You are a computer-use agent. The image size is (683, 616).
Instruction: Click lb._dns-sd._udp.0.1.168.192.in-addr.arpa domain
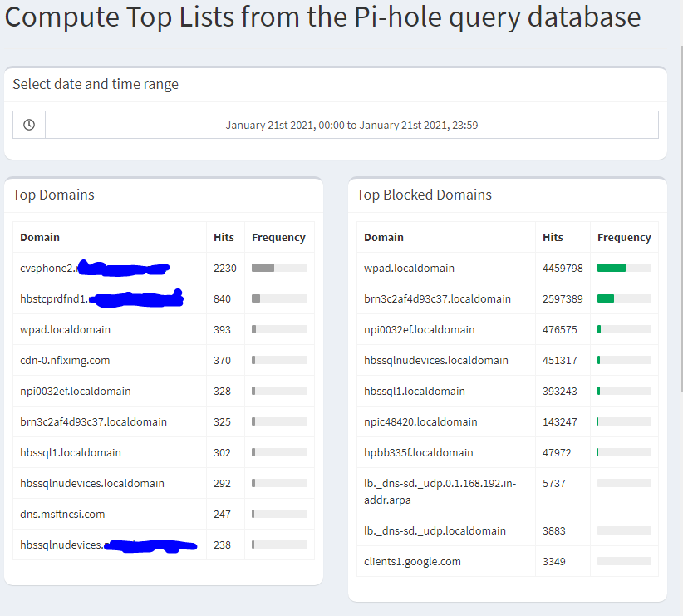[x=440, y=491]
